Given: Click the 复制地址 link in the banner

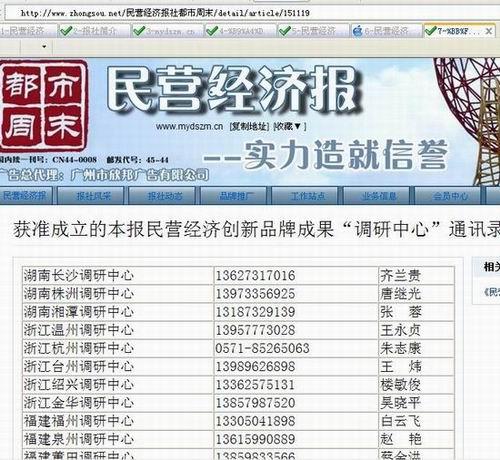Looking at the screenshot, I should point(250,126).
